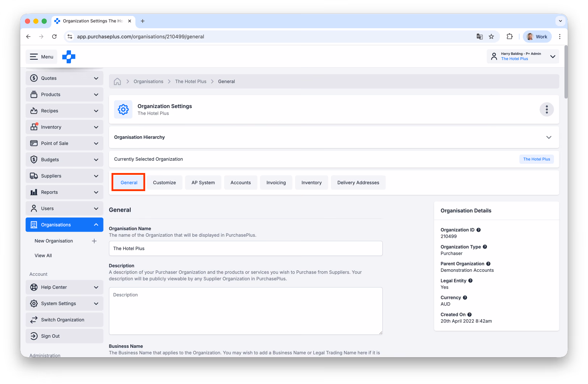Switch to the Inventory settings tab
This screenshot has width=588, height=384.
tap(311, 183)
